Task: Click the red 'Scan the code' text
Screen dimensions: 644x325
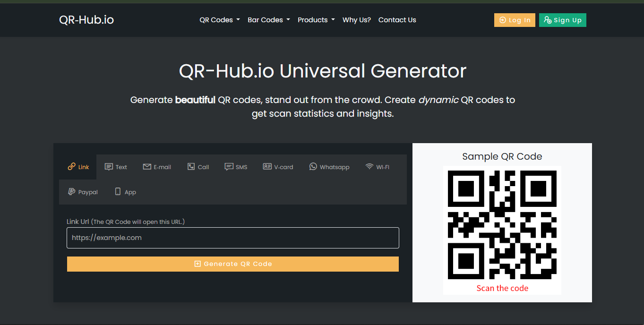Action: coord(502,288)
